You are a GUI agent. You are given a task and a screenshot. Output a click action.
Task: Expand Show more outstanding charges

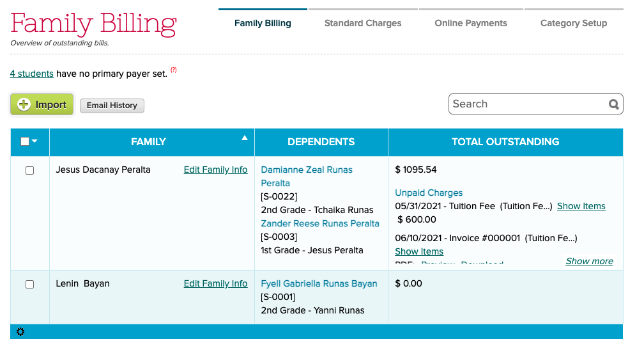coord(589,261)
